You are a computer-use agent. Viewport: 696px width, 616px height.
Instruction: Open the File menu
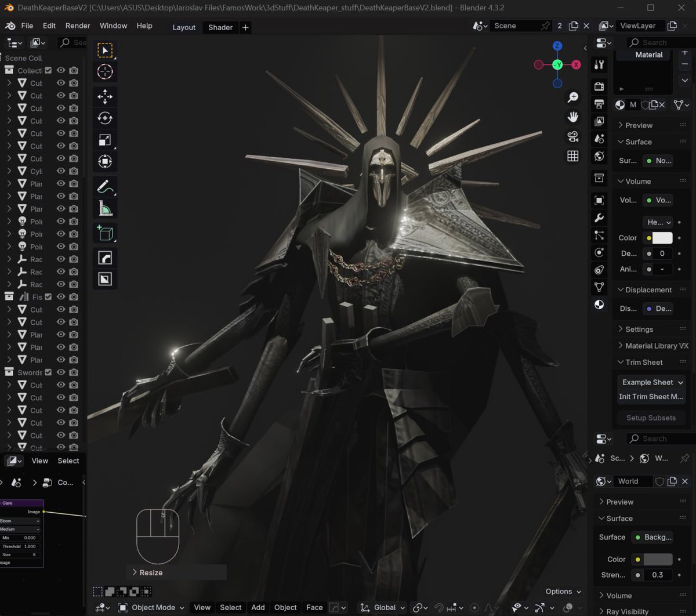click(27, 26)
